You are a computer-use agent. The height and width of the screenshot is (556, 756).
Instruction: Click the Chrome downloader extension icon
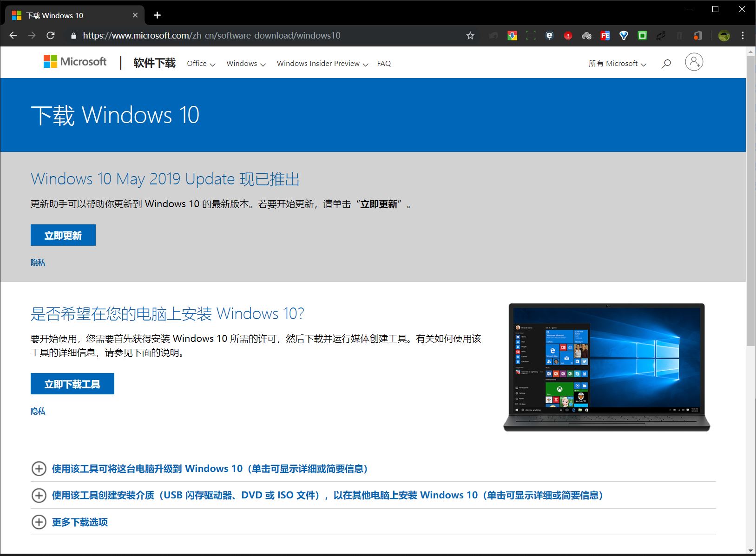[x=512, y=36]
